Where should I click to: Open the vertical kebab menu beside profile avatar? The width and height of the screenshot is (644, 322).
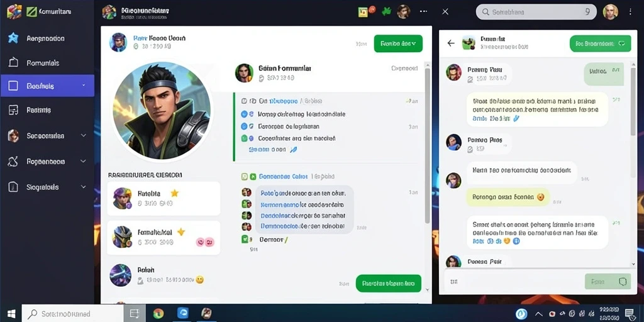[x=630, y=12]
